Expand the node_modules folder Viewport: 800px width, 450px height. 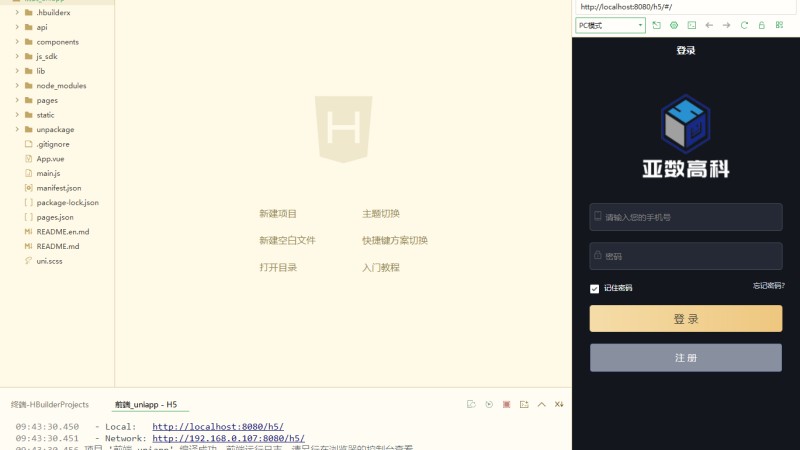click(x=17, y=85)
